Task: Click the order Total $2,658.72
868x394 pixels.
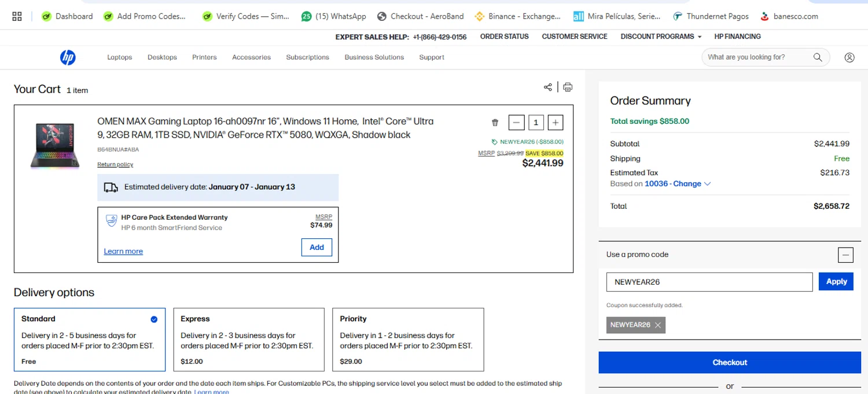Action: pos(831,206)
